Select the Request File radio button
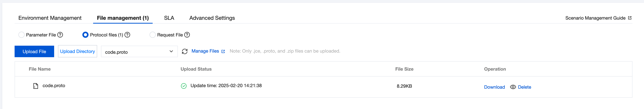 coord(152,35)
